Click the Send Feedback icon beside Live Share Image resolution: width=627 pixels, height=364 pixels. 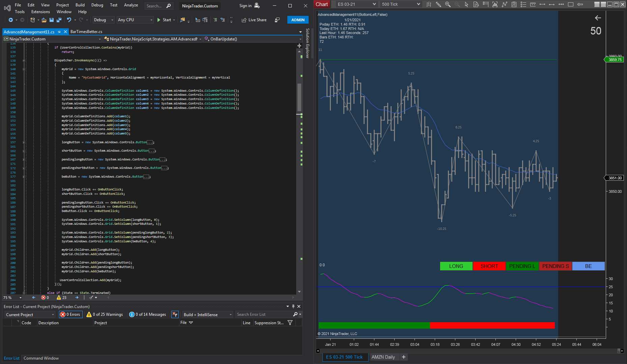coord(277,20)
